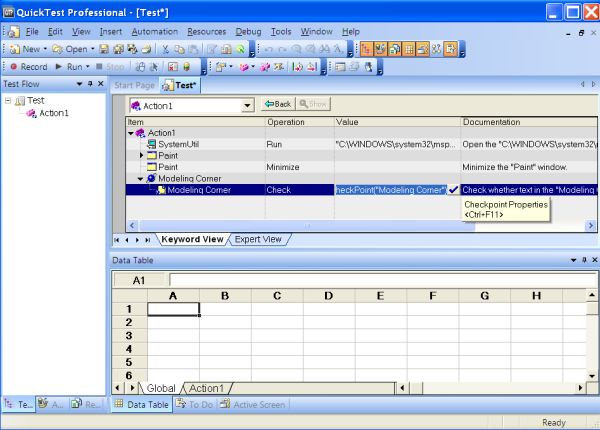This screenshot has height=430, width=600.
Task: Toggle the Resources pane button
Action: [395, 49]
